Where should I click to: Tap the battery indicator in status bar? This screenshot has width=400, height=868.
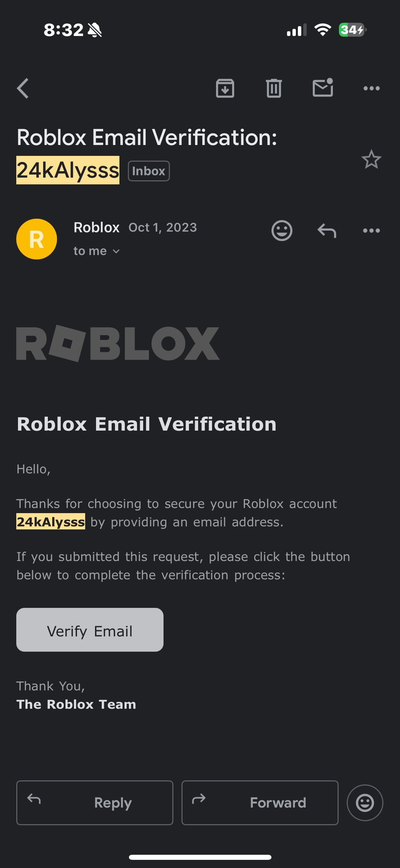pos(352,30)
